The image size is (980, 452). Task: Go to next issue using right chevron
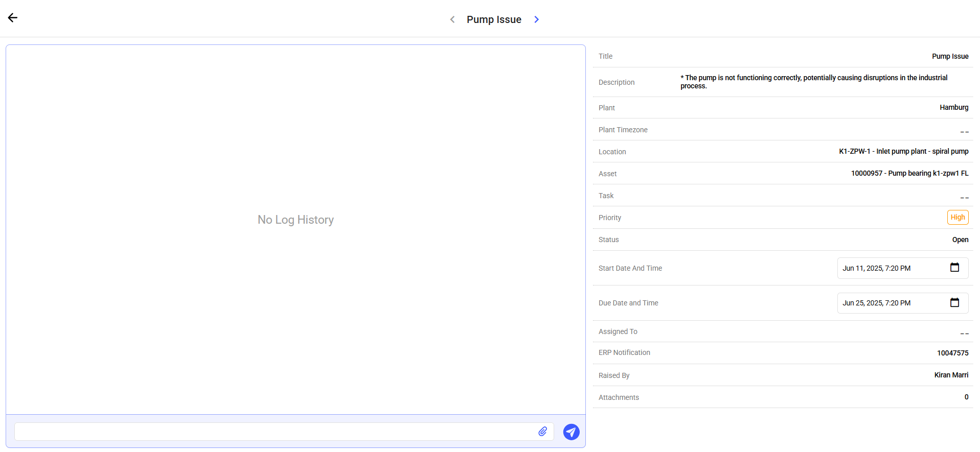point(536,19)
